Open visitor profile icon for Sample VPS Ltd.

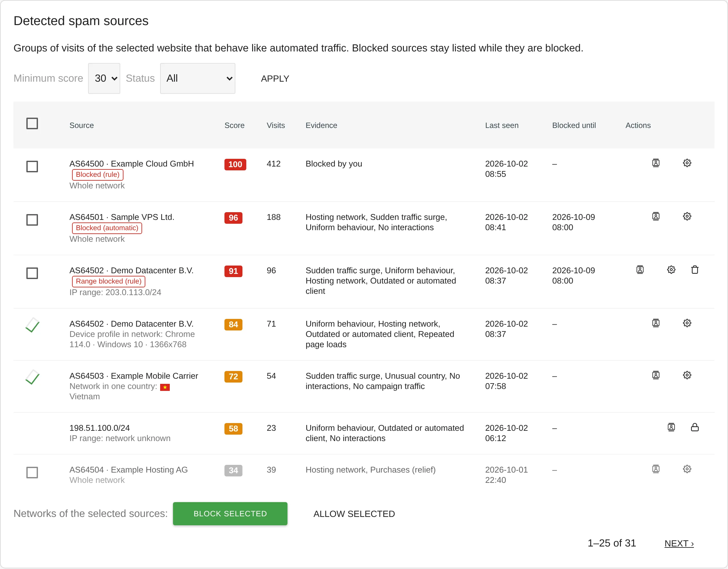click(656, 216)
